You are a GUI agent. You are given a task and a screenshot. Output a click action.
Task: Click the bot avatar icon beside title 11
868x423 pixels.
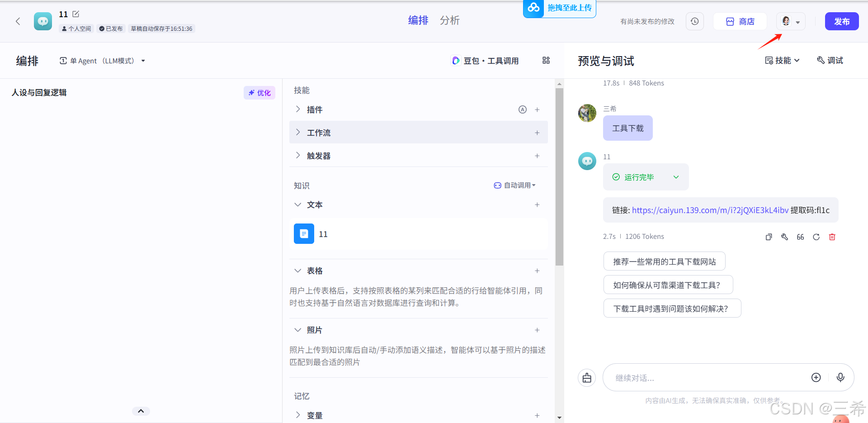[43, 21]
